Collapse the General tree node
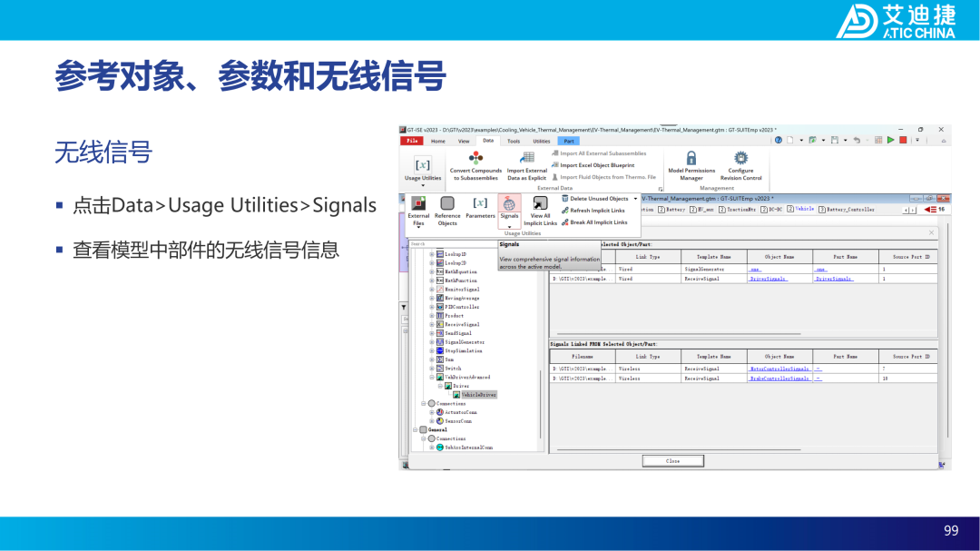 [x=416, y=429]
